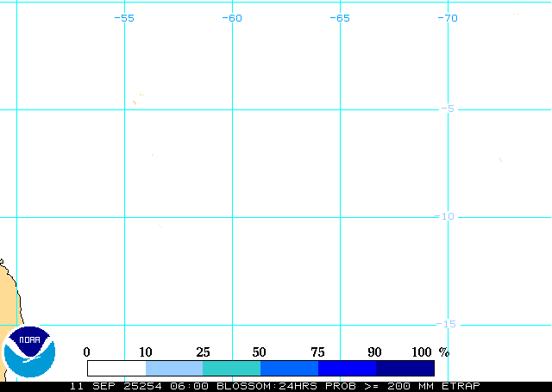The width and height of the screenshot is (552, 392).
Task: Select the -10 latitude label
Action: click(445, 216)
